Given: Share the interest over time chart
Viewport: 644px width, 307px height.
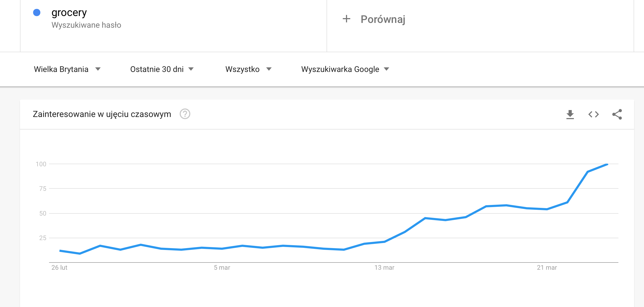Looking at the screenshot, I should coord(617,114).
